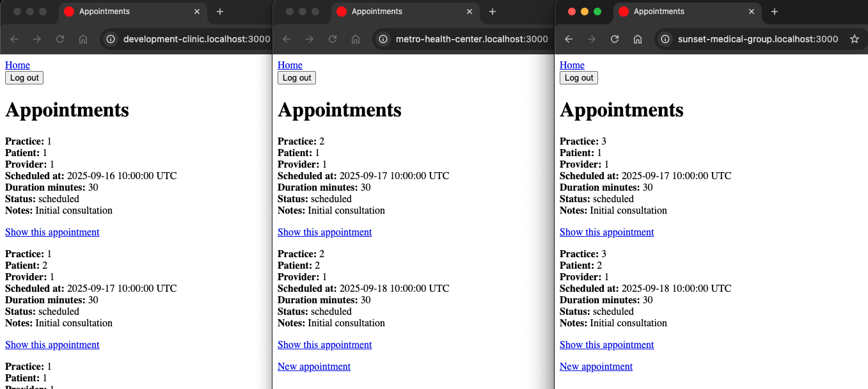Select Appointments tab in development-clinic window
868x389 pixels.
click(132, 12)
